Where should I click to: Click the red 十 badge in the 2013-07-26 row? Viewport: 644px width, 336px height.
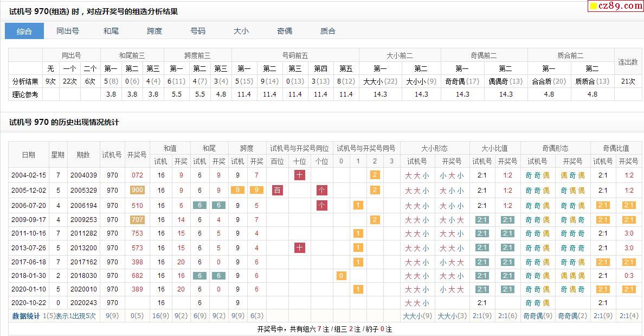click(300, 248)
